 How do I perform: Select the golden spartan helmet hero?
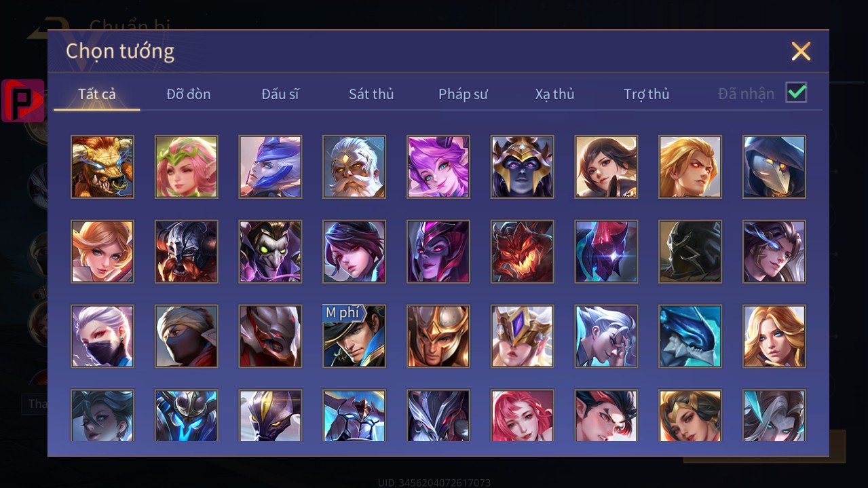pyautogui.click(x=438, y=337)
